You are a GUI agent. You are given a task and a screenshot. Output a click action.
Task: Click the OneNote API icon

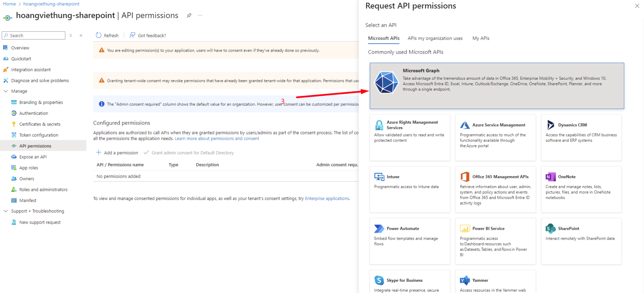(550, 177)
